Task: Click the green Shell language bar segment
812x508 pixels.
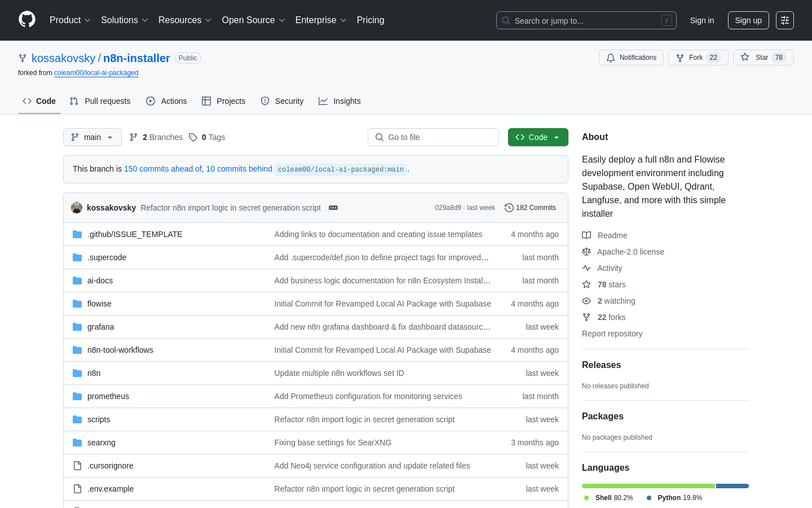Action: (x=648, y=486)
